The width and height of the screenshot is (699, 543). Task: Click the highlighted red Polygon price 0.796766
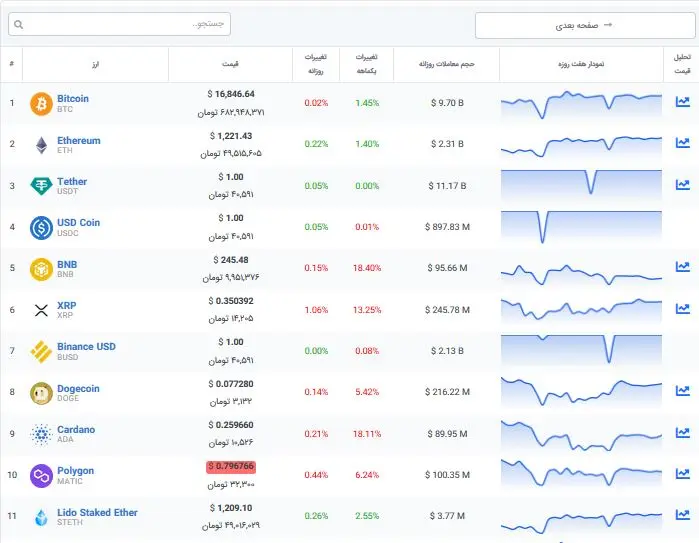[x=230, y=466]
